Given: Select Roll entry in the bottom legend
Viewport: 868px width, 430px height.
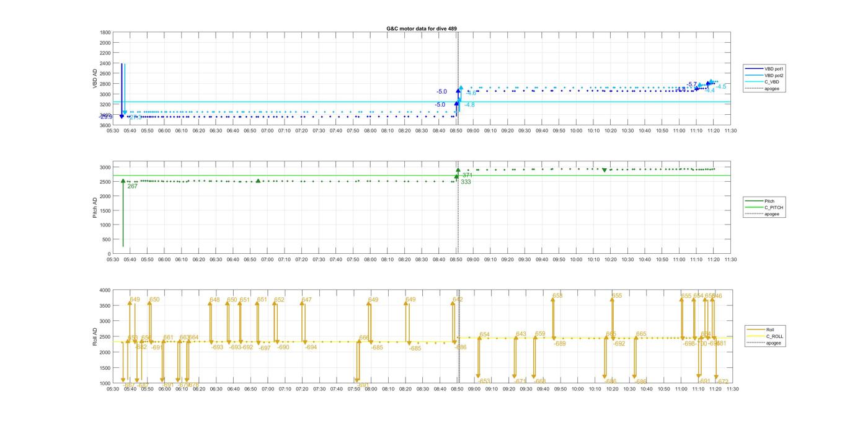Looking at the screenshot, I should click(761, 329).
